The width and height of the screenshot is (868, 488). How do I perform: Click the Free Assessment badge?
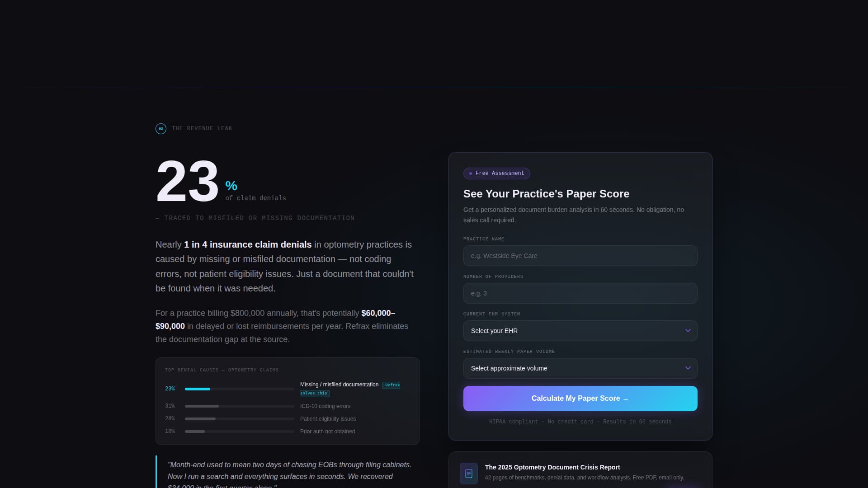pyautogui.click(x=496, y=174)
